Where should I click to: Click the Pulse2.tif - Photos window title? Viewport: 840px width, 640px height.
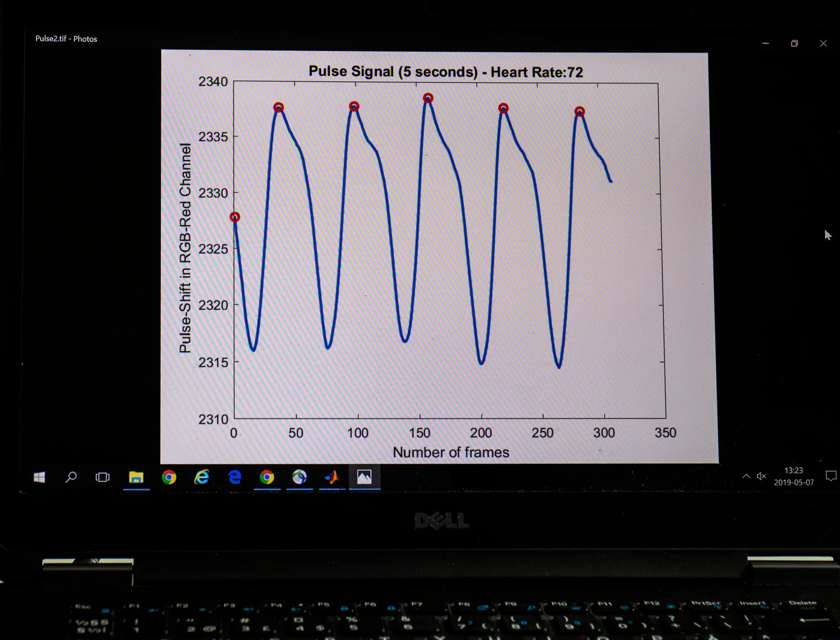pos(66,39)
